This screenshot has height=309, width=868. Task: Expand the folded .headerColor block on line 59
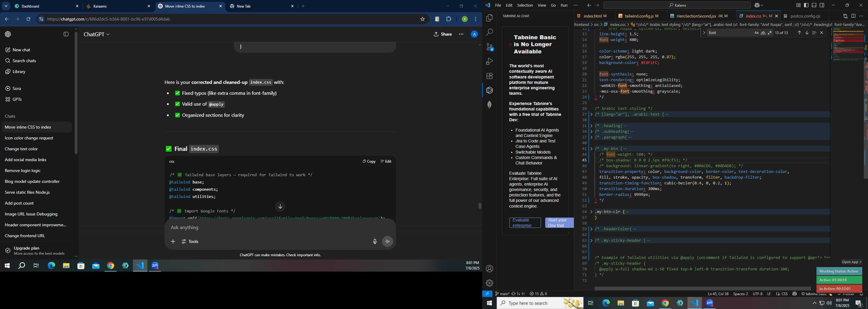[591, 229]
